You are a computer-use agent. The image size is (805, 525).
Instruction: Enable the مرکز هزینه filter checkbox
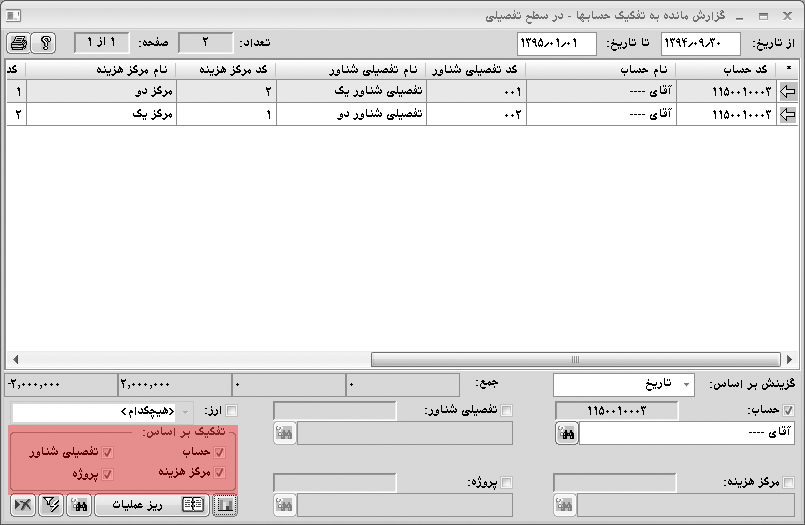click(788, 483)
